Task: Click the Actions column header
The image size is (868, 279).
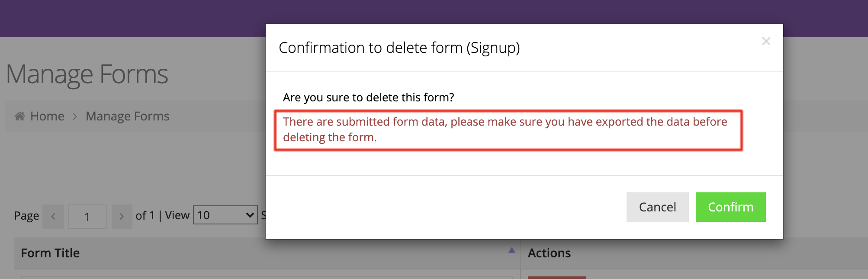Action: tap(549, 253)
